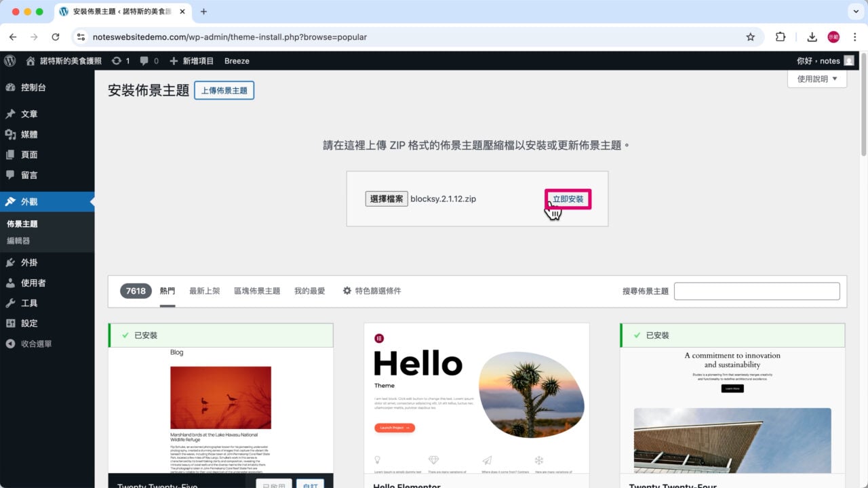Open 特色篩選條件 with the gear icon

pos(374,291)
